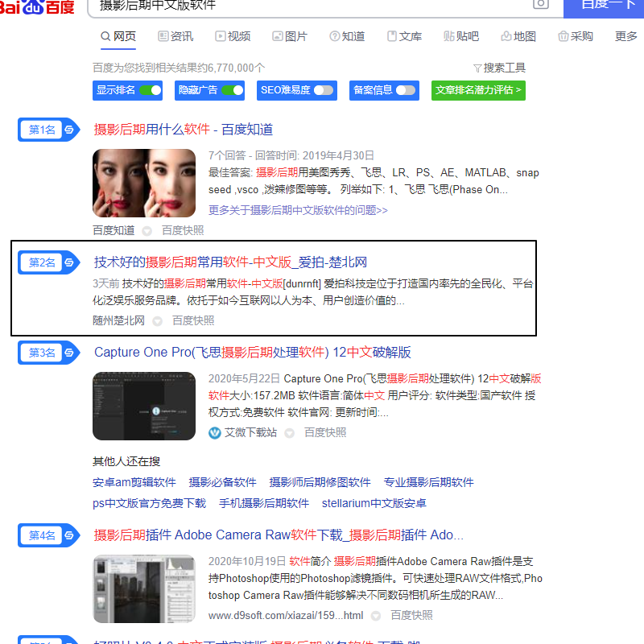The height and width of the screenshot is (644, 644).
Task: Click the camera image-search icon
Action: [x=540, y=4]
